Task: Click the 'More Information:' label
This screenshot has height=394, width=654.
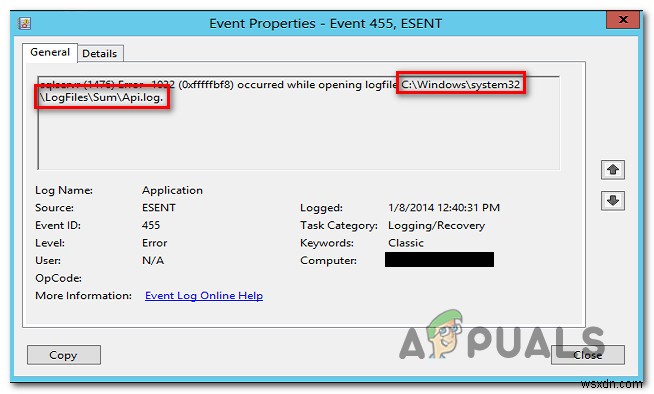Action: [83, 296]
